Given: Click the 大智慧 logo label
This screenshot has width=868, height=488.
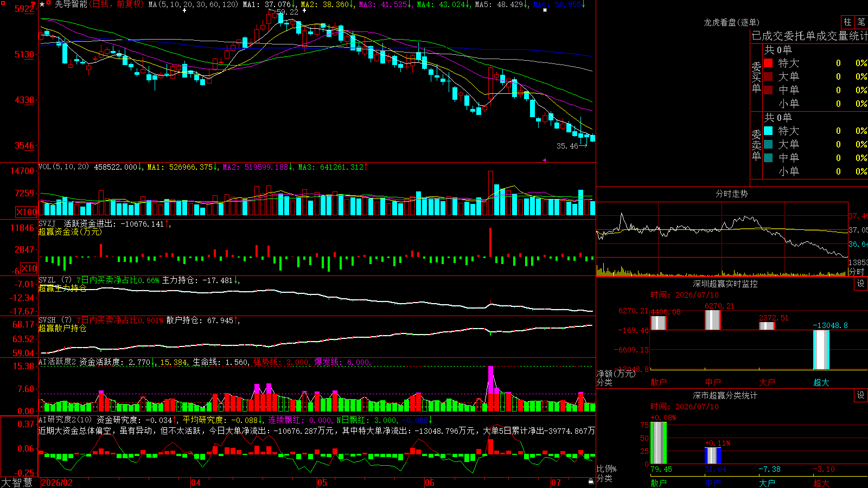Looking at the screenshot, I should (17, 483).
